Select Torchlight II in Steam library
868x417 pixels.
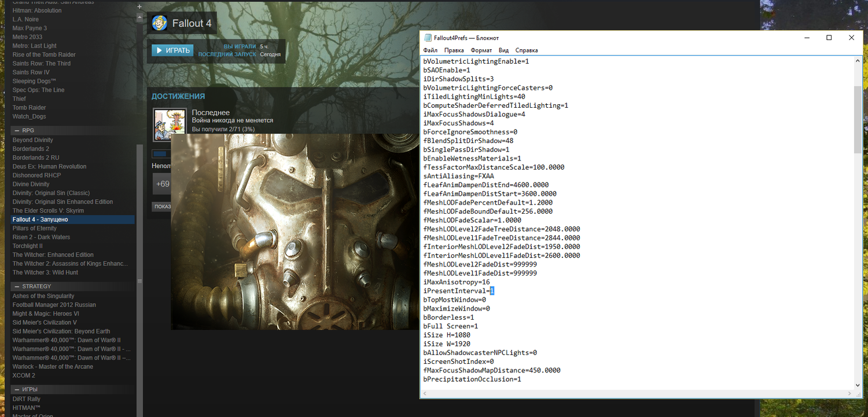point(28,246)
